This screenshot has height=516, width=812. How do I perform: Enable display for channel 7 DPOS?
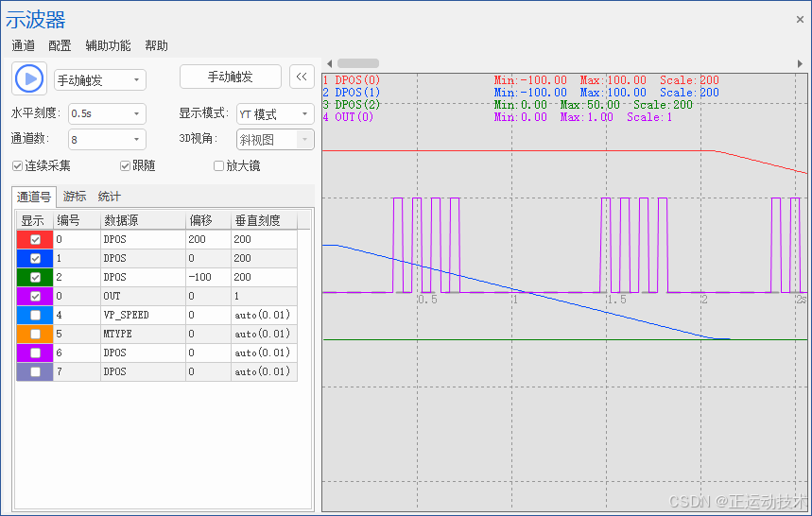click(x=35, y=371)
